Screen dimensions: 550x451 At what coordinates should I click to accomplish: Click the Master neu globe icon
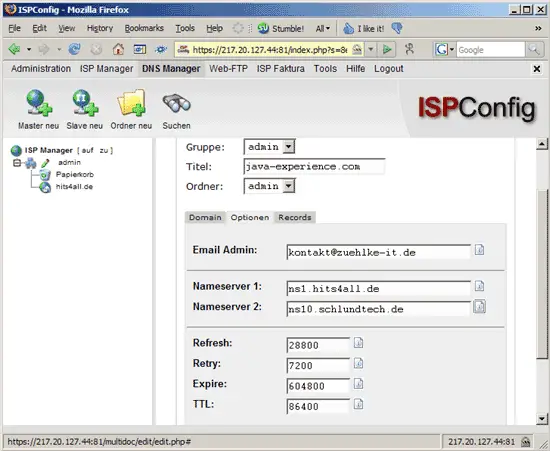tap(39, 103)
